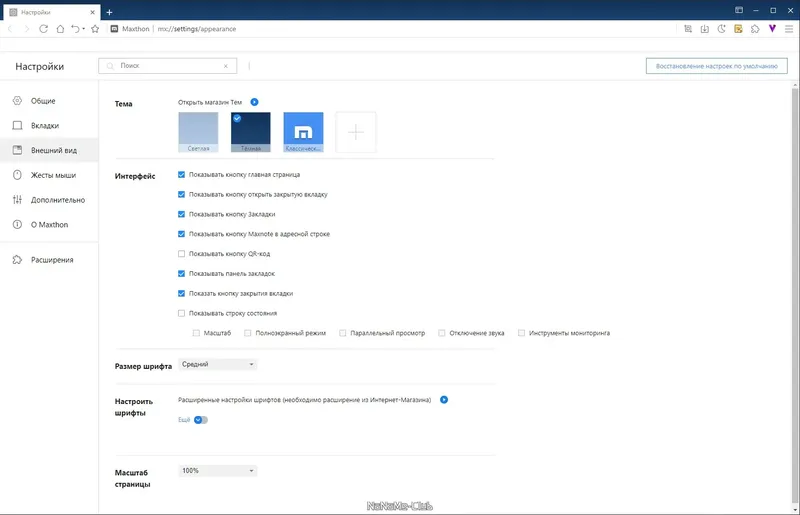
Task: Add page to favorites star icon
Action: tap(95, 29)
